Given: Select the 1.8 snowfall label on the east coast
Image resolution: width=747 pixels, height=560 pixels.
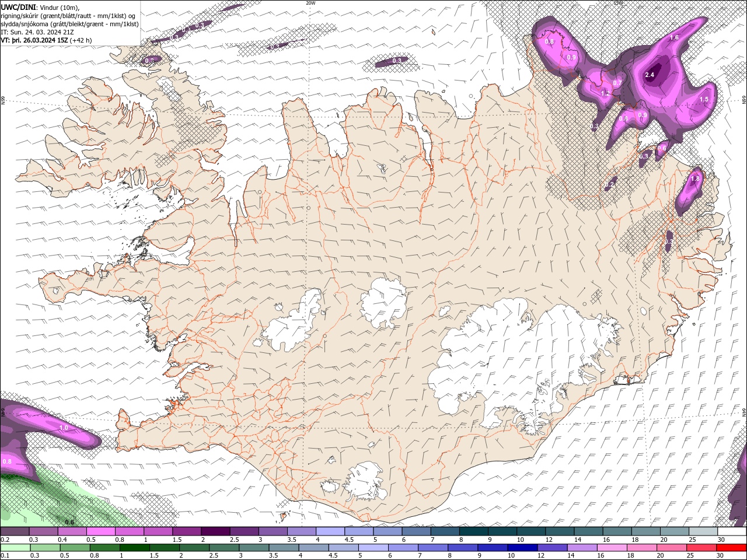Looking at the screenshot, I should (694, 179).
